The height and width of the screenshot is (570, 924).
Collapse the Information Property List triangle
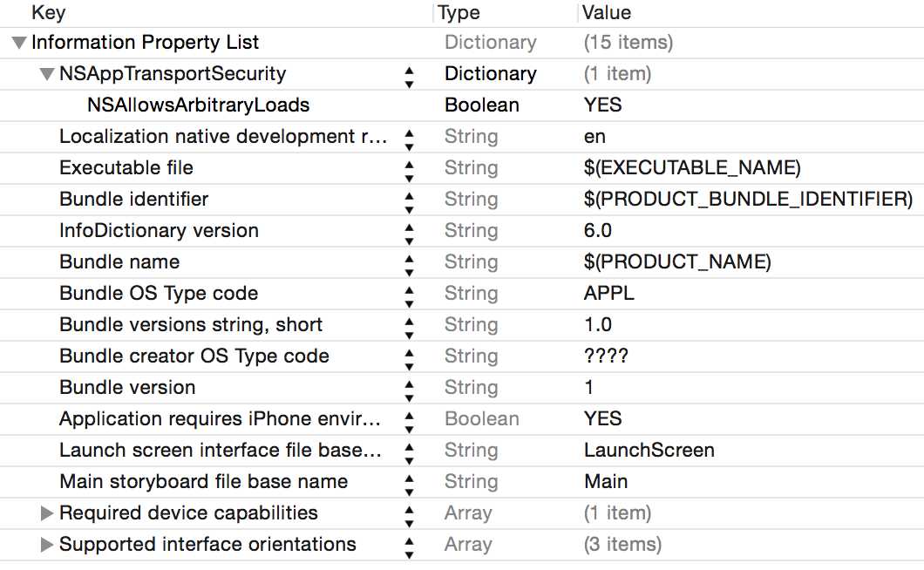tap(19, 43)
